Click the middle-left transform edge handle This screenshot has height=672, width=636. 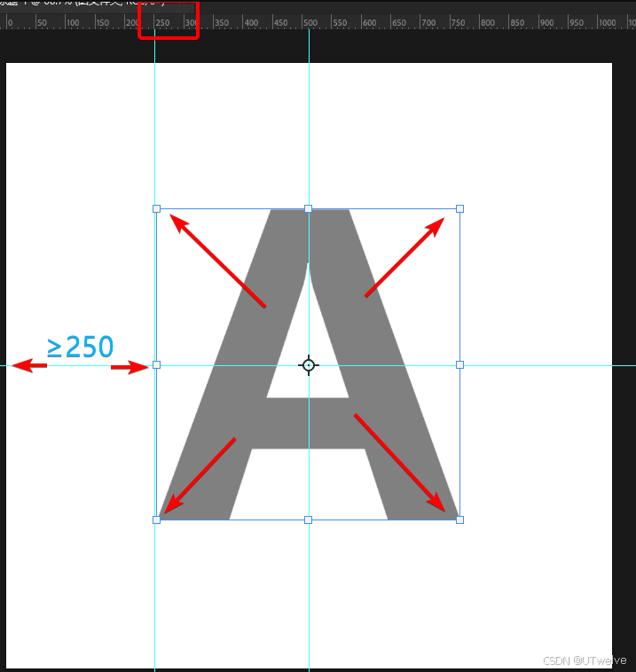(x=156, y=364)
